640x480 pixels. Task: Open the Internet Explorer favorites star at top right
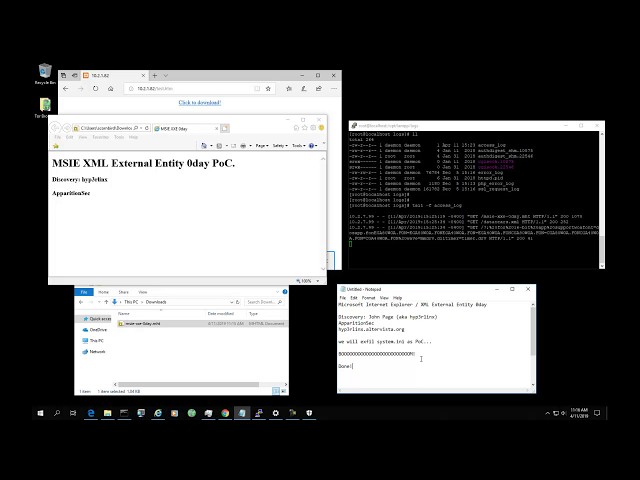coord(304,128)
